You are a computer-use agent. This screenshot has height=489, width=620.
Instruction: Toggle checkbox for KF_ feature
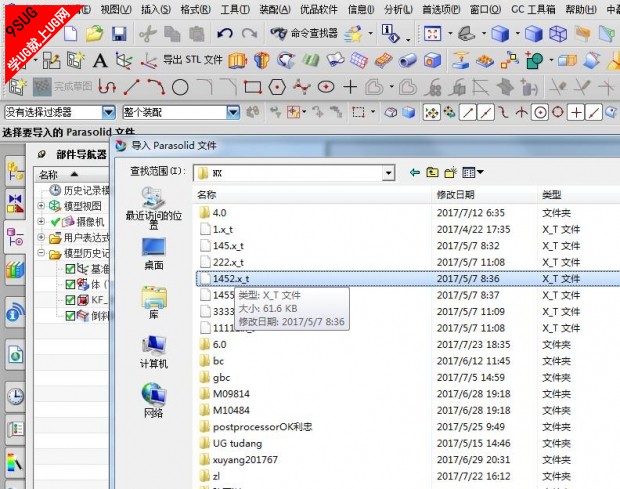[x=70, y=300]
